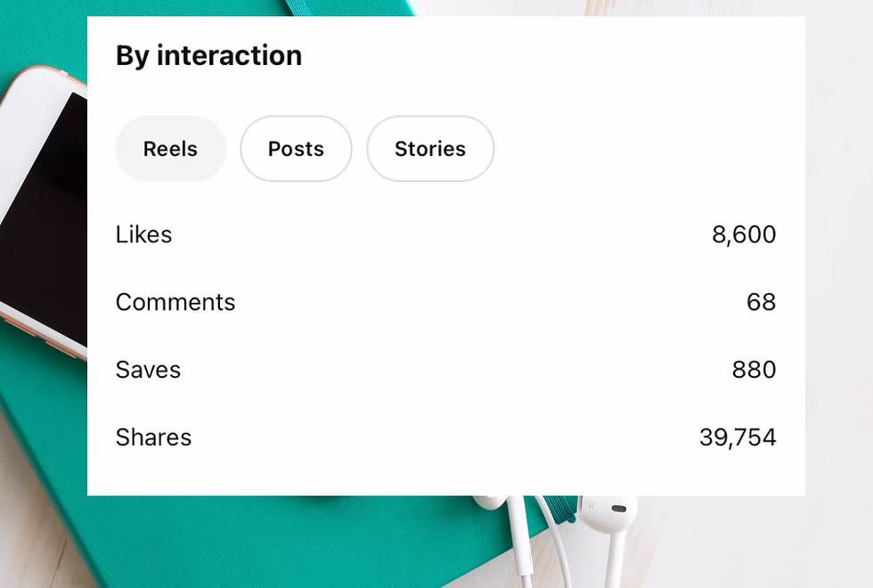
Task: Click the Saves row label
Action: point(148,370)
